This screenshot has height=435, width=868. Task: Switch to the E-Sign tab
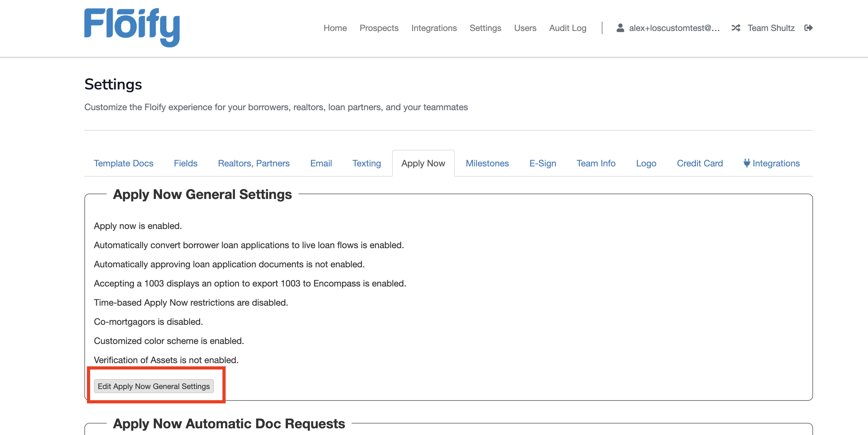pyautogui.click(x=543, y=163)
